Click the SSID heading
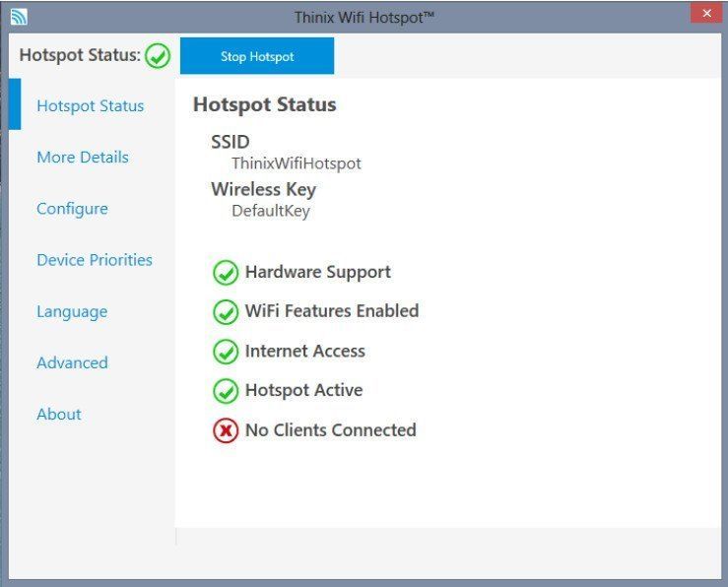Screen dimensions: 728x587 pos(231,142)
